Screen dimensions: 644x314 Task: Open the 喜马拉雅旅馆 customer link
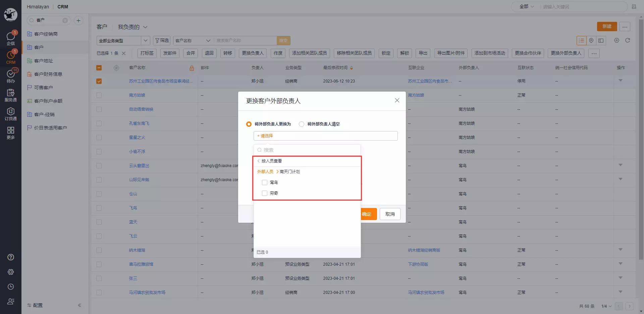point(141,264)
